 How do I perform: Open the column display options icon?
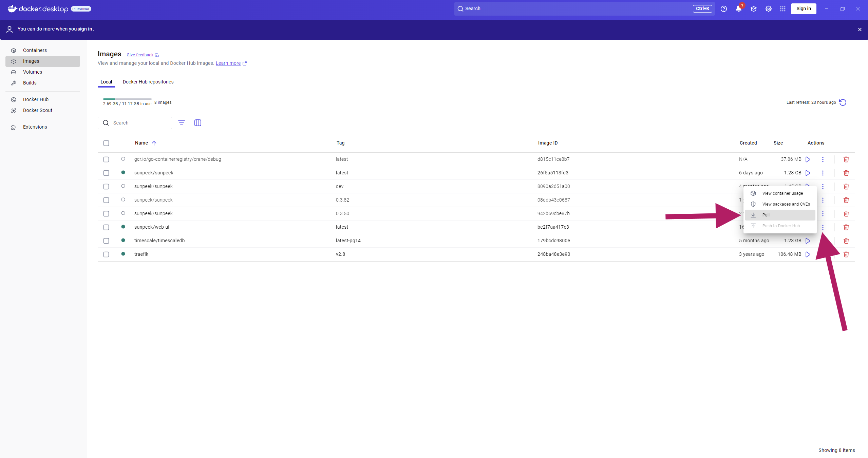coord(198,123)
